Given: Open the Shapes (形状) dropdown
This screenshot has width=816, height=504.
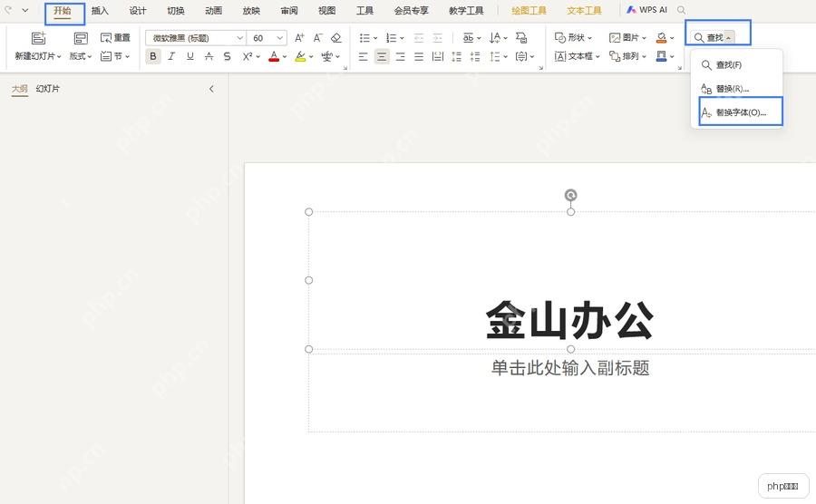Looking at the screenshot, I should 573,38.
